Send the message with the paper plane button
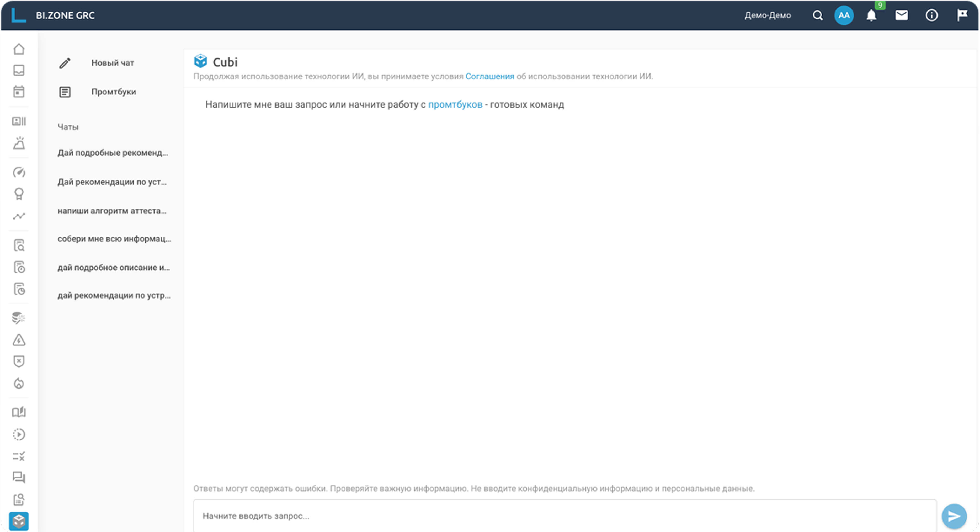980x532 pixels. pyautogui.click(x=954, y=517)
